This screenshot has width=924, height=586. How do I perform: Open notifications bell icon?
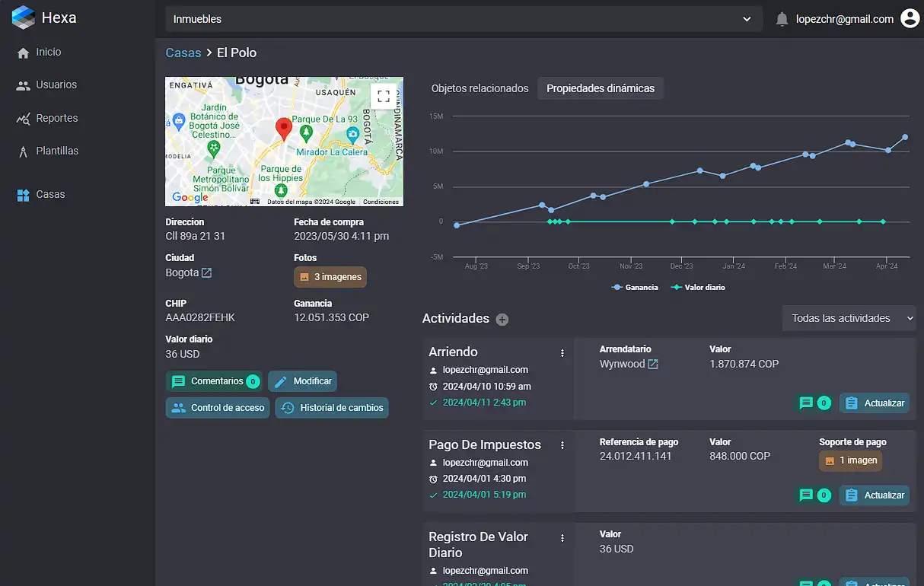click(x=782, y=19)
